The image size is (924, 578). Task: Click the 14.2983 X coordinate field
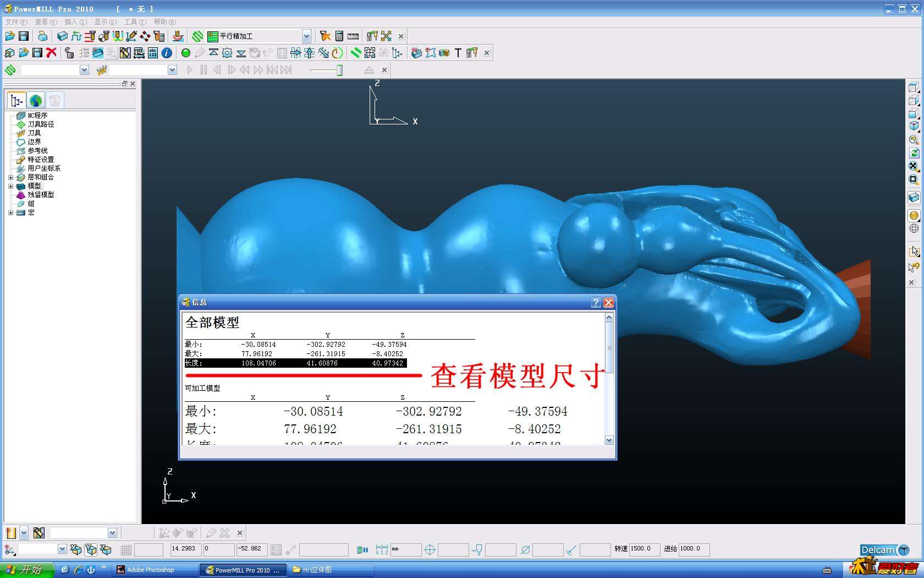coord(186,549)
